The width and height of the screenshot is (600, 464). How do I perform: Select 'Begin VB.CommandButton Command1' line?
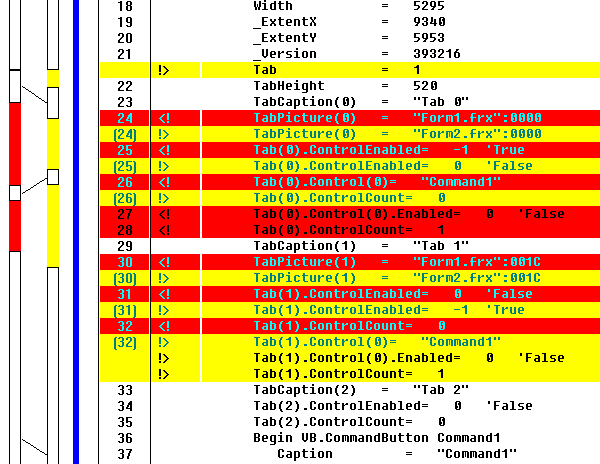pyautogui.click(x=377, y=438)
